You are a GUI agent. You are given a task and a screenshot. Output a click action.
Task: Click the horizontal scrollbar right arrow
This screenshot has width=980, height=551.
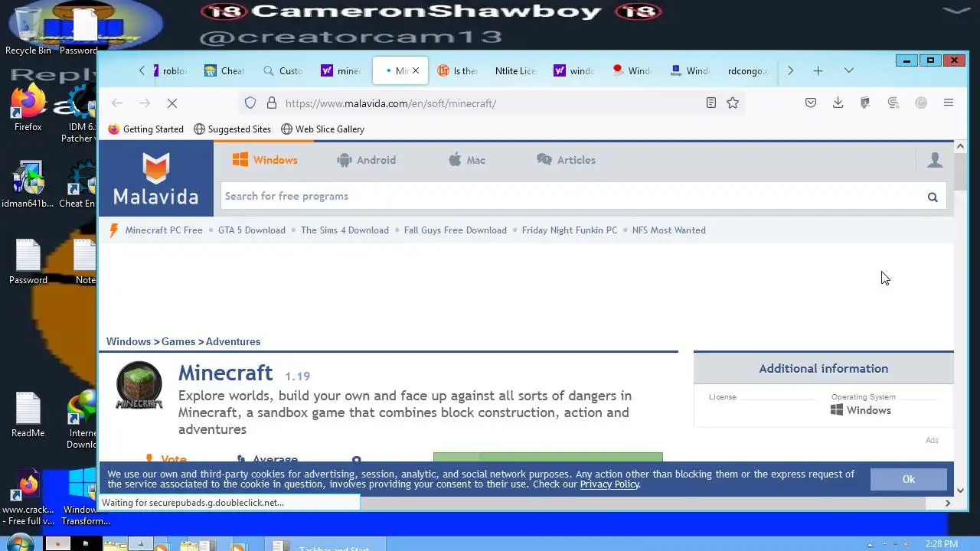948,503
